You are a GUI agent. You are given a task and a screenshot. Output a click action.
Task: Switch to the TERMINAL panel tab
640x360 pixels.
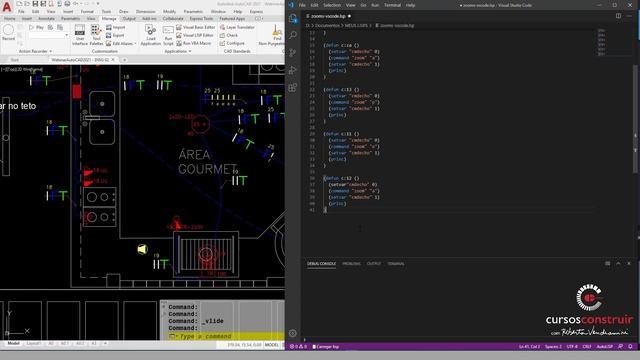point(396,264)
